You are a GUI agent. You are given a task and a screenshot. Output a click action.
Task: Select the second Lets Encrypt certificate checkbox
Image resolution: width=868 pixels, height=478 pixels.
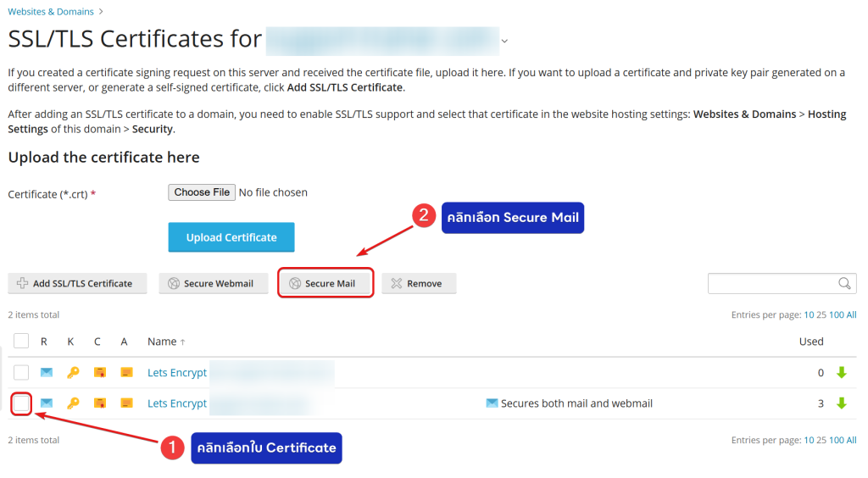click(21, 403)
